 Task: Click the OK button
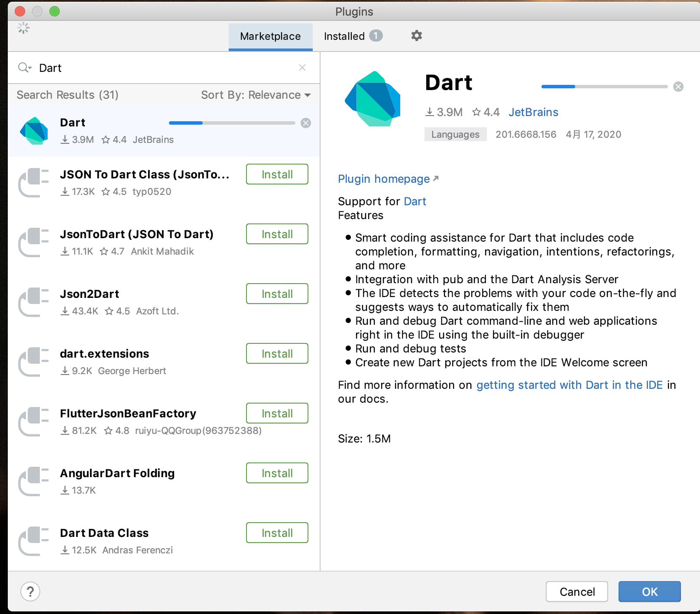tap(650, 591)
